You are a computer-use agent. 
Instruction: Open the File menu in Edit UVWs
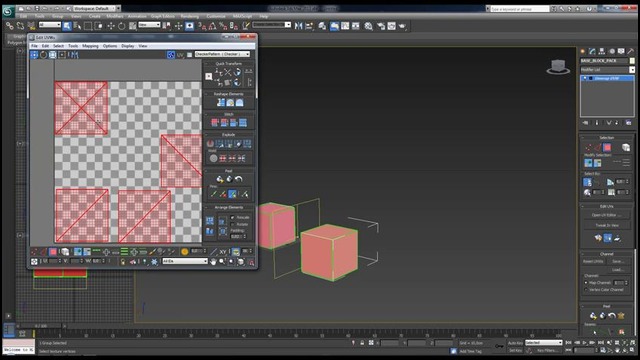(34, 46)
